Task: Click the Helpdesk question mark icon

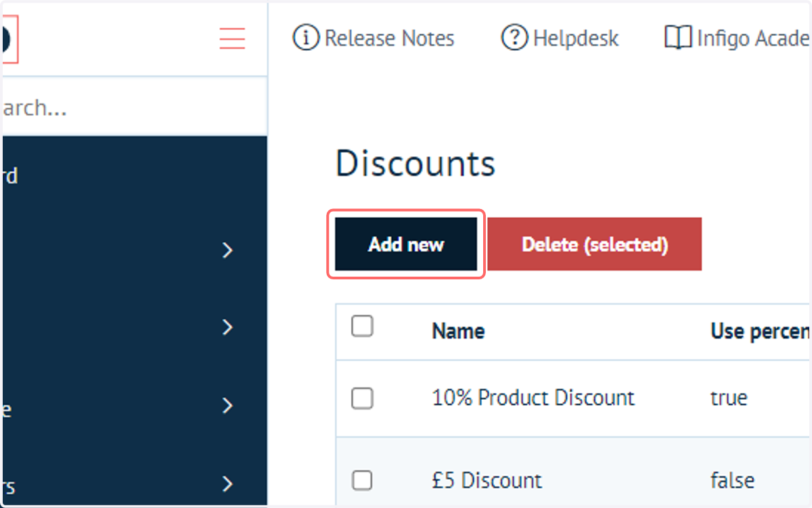Action: coord(514,38)
